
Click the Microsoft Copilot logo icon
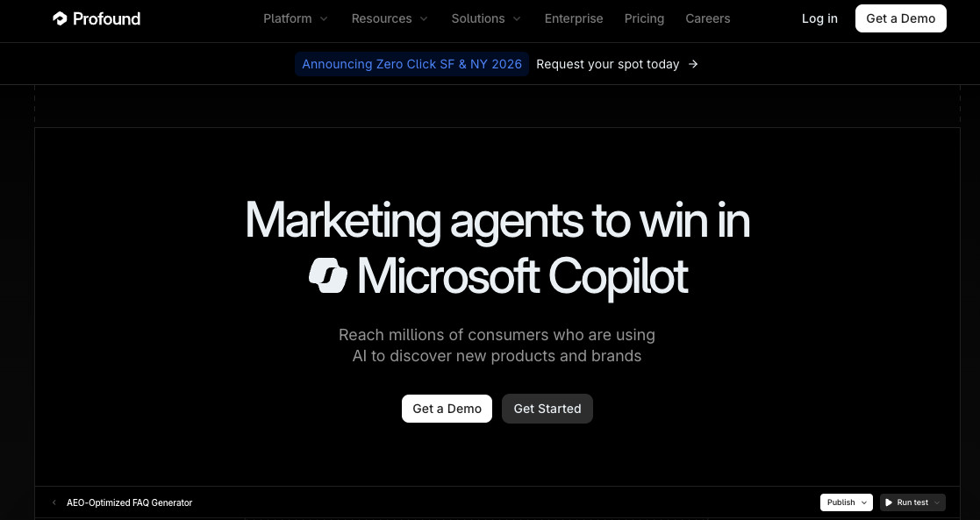click(328, 274)
